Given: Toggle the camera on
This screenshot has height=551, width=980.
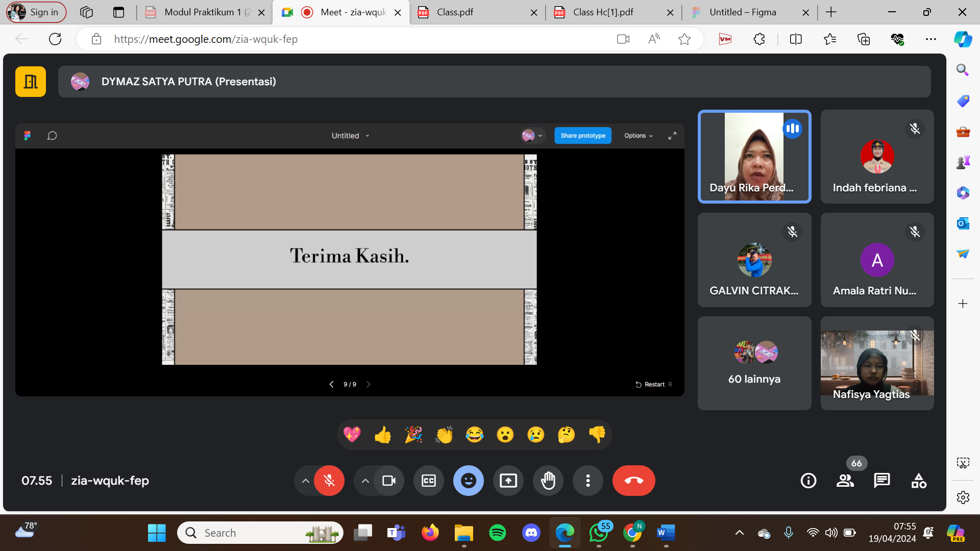Looking at the screenshot, I should pyautogui.click(x=389, y=481).
